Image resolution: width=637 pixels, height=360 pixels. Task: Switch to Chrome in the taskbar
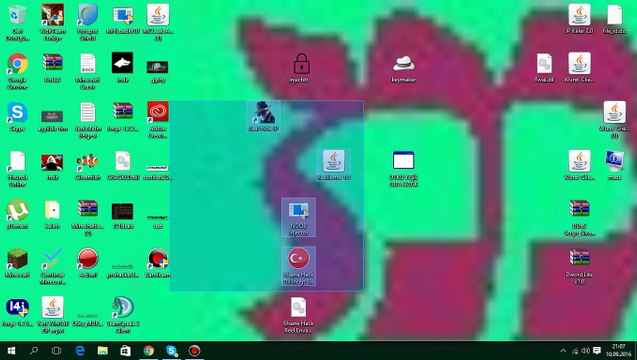[149, 350]
